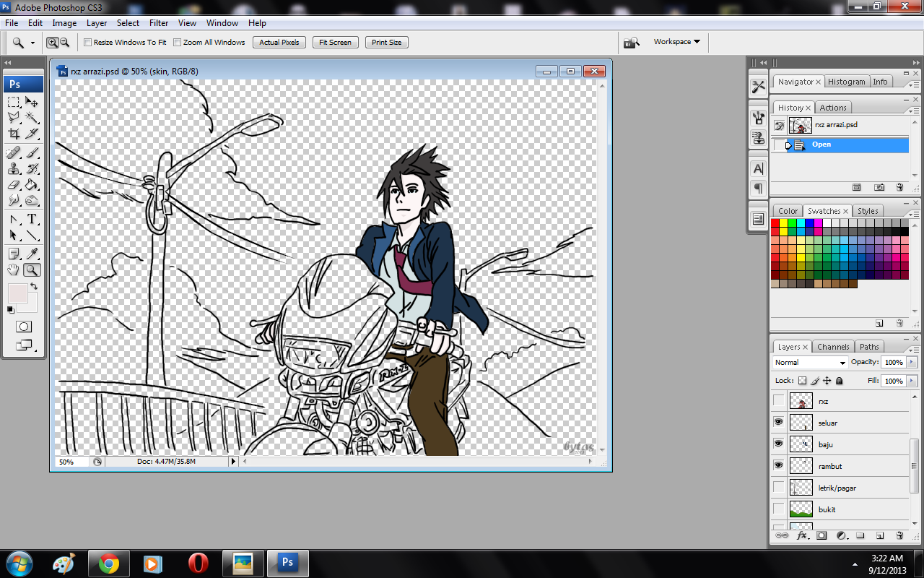
Task: Select the Slice tool
Action: pos(32,134)
